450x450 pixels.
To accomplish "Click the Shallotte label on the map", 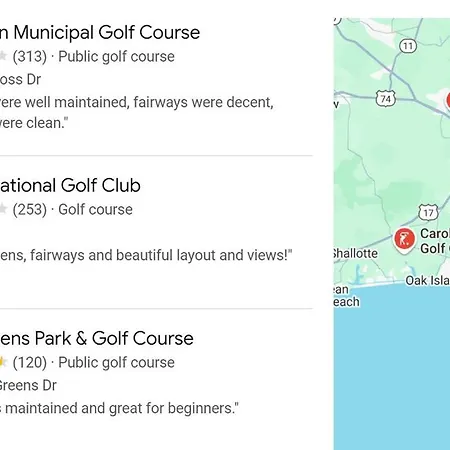I will [x=355, y=254].
